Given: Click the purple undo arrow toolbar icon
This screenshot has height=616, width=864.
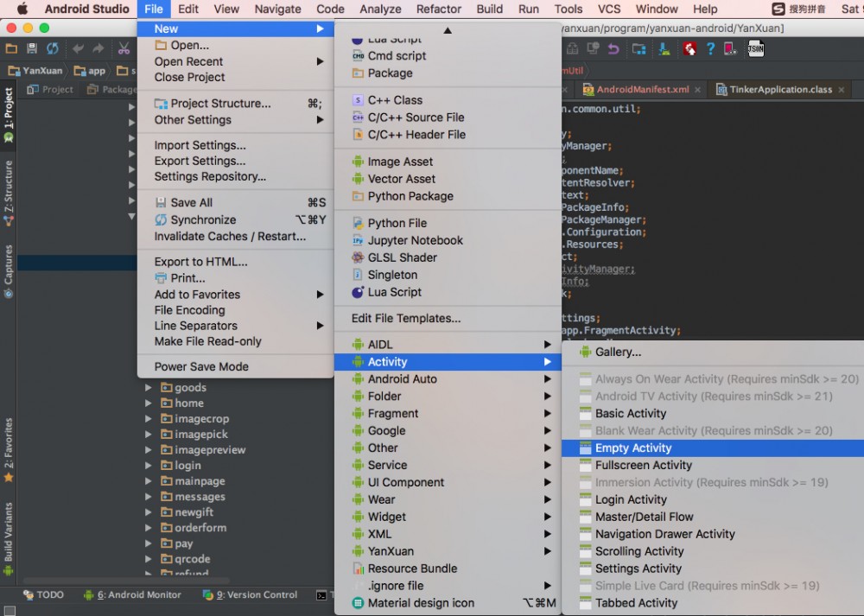Looking at the screenshot, I should 613,48.
